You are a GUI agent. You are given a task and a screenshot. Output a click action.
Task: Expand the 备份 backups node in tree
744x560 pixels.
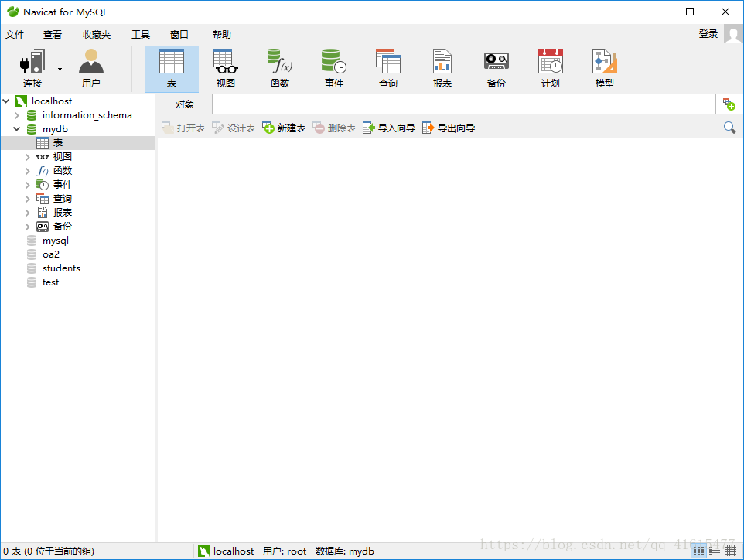click(x=28, y=227)
